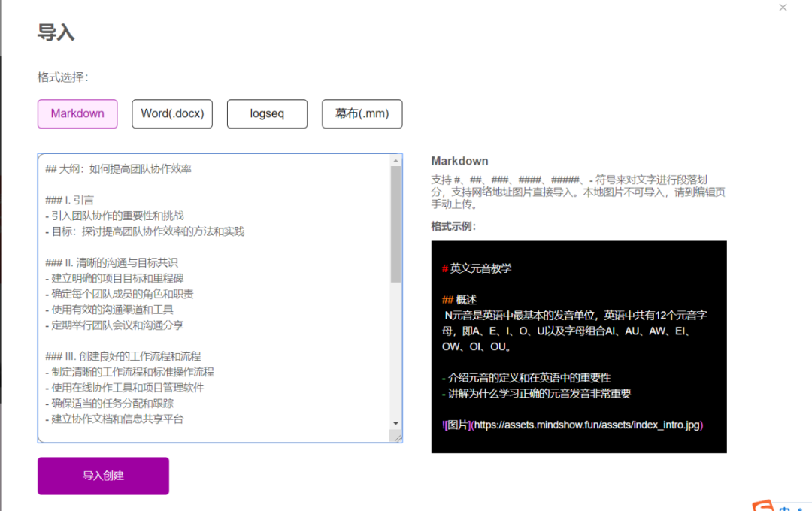Choose the 幕布(.mm) import format
812x511 pixels.
click(362, 113)
